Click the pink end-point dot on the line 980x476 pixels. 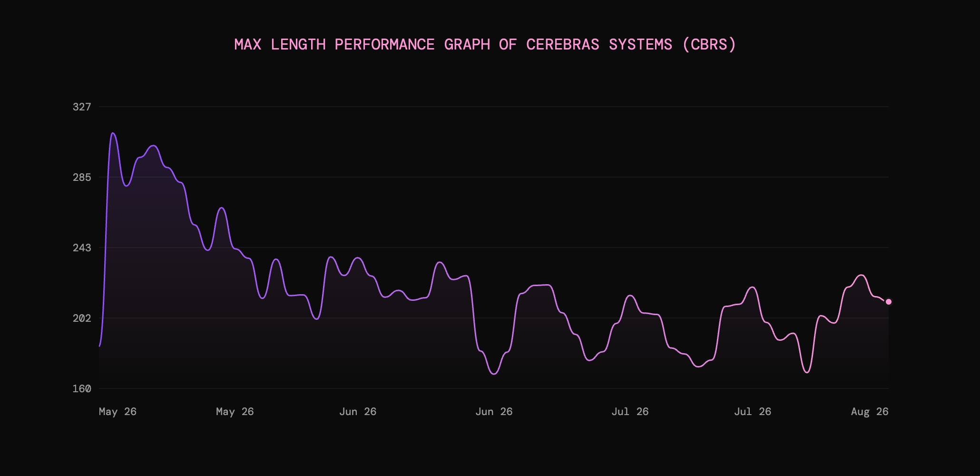889,302
